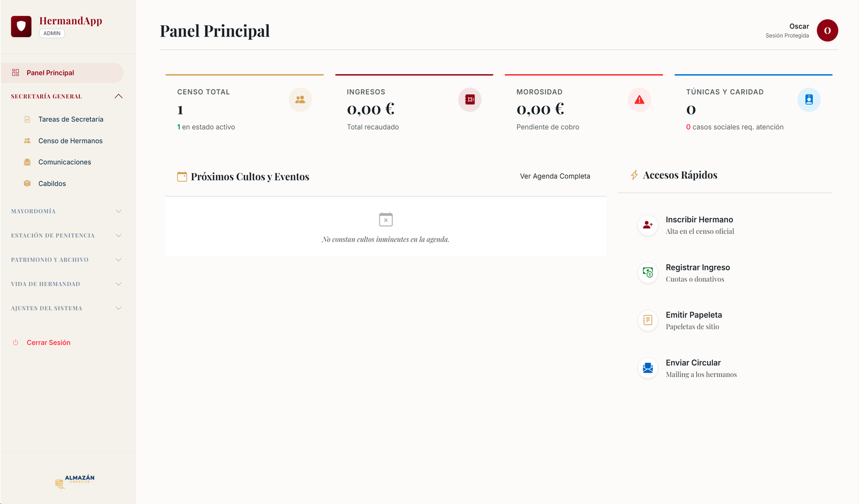Expand Ajustes del Sistema menu
Screen dimensions: 859x504
tap(119, 309)
